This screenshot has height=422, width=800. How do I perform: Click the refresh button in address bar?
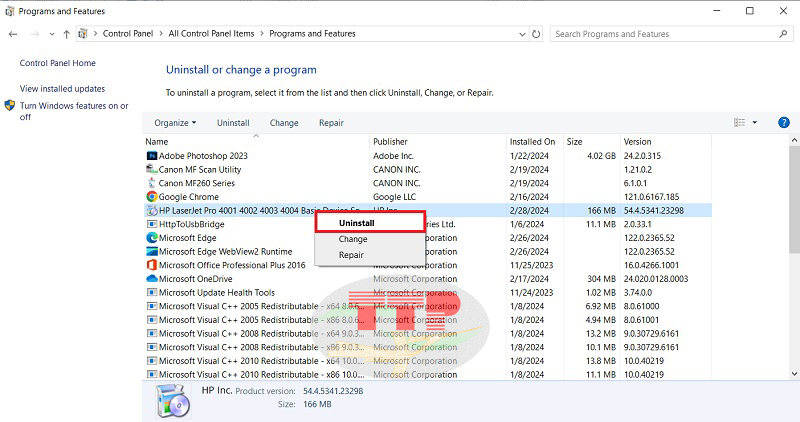[536, 34]
